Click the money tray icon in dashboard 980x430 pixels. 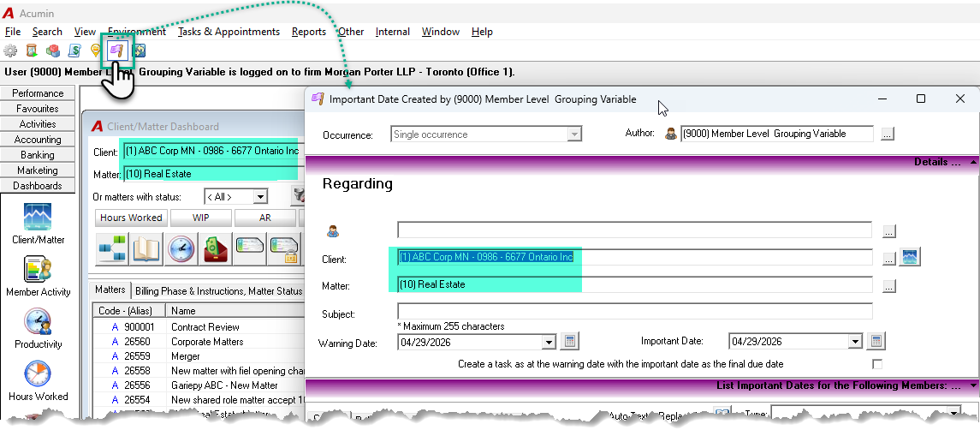click(x=215, y=248)
